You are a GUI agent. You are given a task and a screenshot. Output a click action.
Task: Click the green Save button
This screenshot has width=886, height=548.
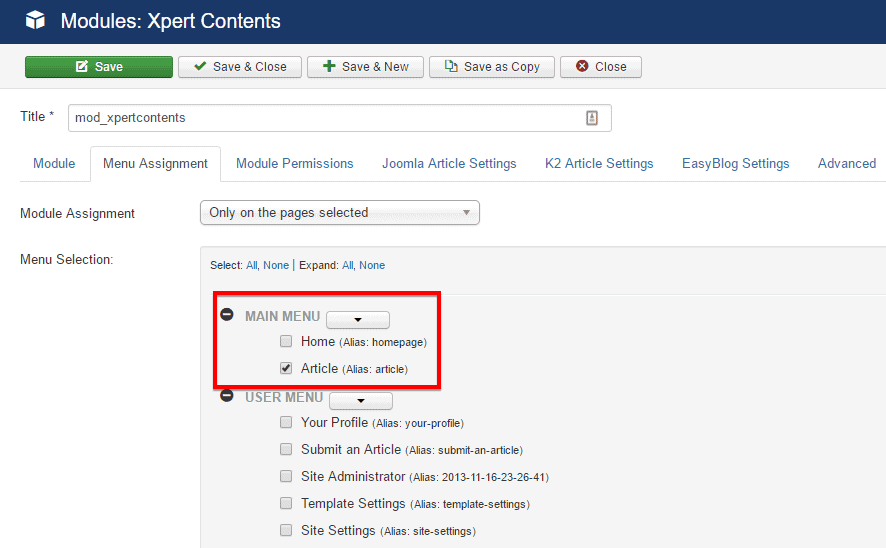[98, 67]
